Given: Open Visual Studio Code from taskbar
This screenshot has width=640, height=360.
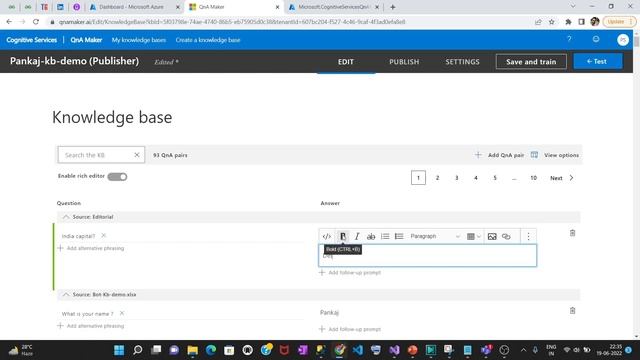Looking at the screenshot, I should (x=358, y=350).
